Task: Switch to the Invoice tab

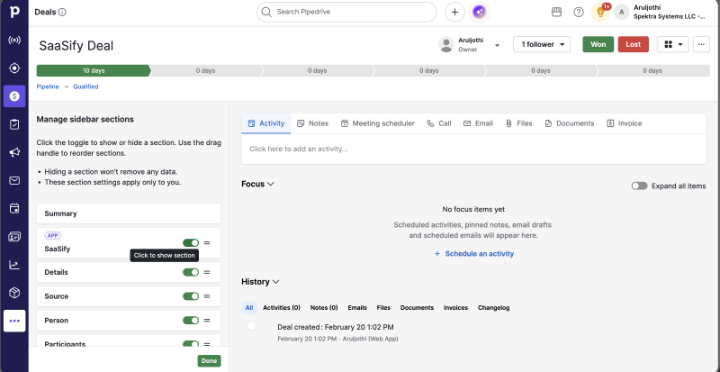Action: (x=624, y=124)
